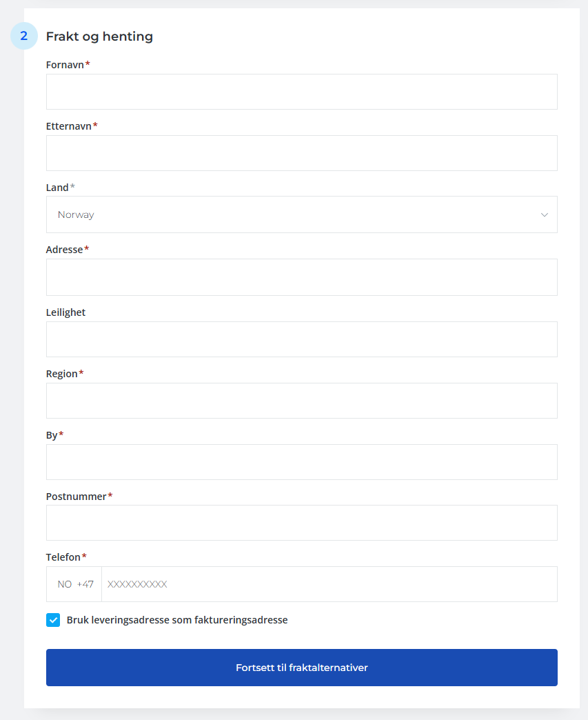Viewport: 588px width, 720px height.
Task: Click the Land field label
Action: 57,188
